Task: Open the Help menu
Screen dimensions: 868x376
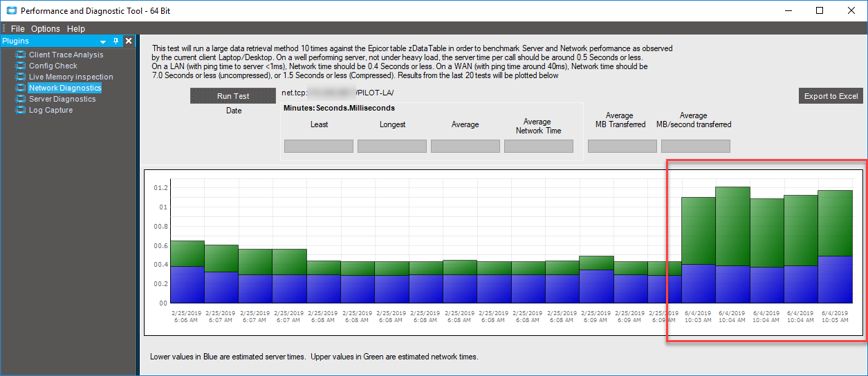Action: [76, 29]
